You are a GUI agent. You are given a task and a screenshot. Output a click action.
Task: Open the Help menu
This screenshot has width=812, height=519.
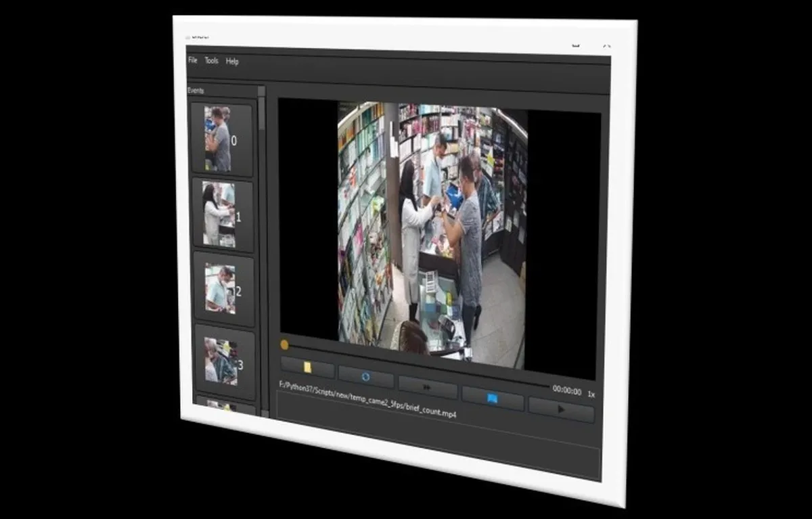tap(232, 62)
